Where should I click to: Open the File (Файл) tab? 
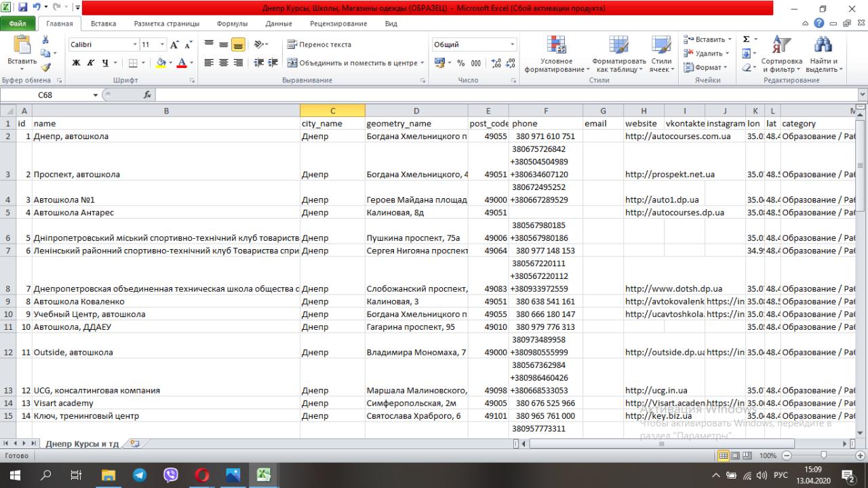click(18, 24)
